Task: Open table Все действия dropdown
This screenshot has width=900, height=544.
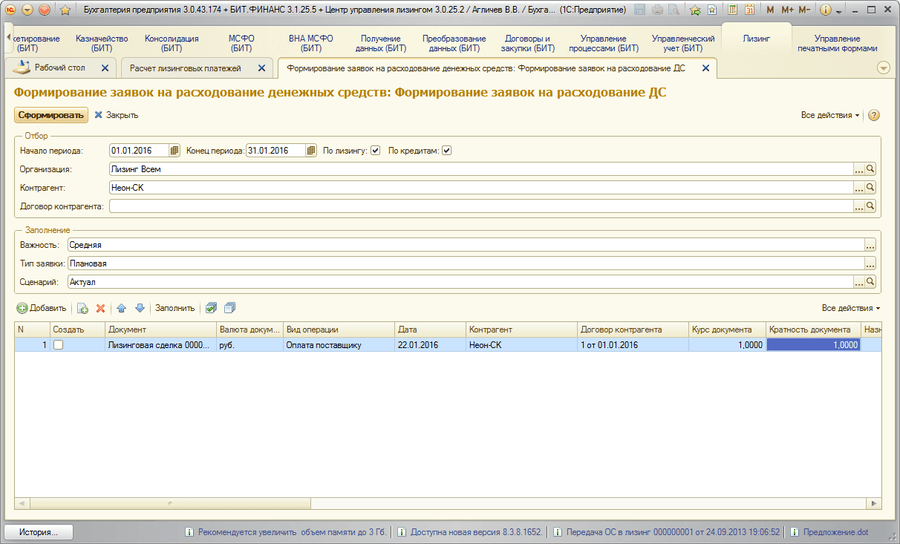Action: point(851,308)
